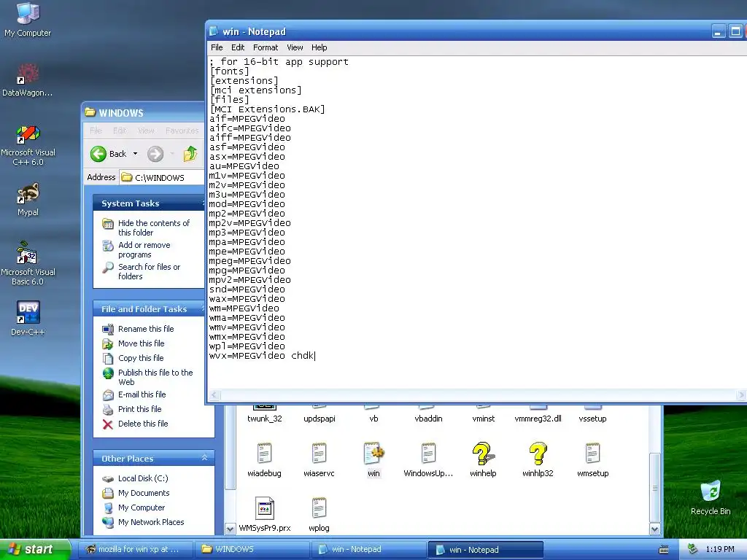747x560 pixels.
Task: Collapse the Other Places panel
Action: (x=204, y=458)
